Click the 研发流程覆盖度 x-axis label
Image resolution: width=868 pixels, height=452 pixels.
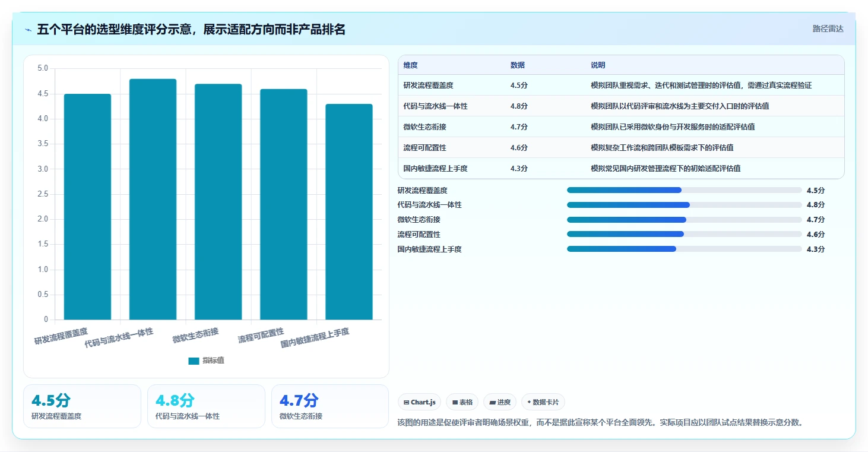coord(61,336)
